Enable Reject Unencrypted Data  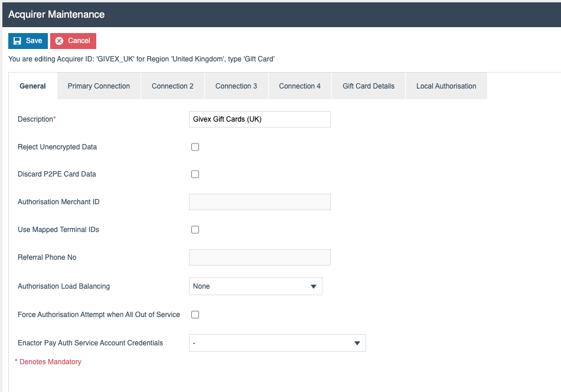click(x=195, y=146)
